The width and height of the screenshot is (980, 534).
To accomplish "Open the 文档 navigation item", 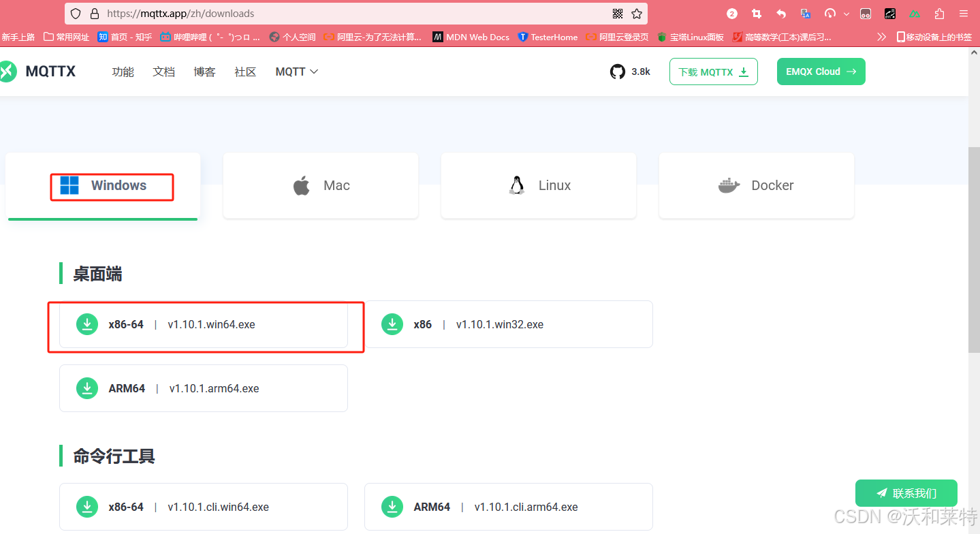I will 164,72.
